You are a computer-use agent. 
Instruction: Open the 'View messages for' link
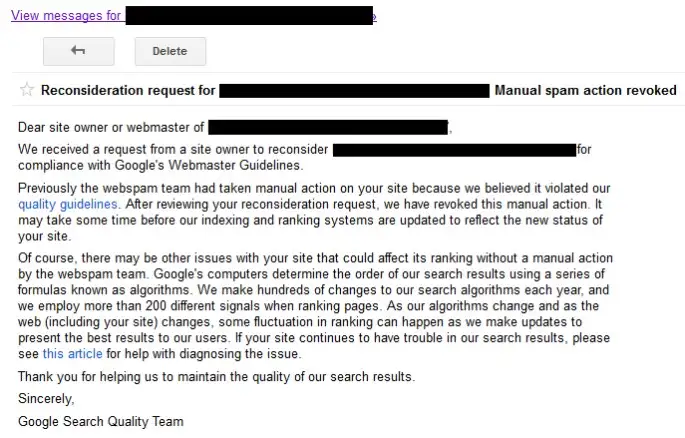point(66,15)
